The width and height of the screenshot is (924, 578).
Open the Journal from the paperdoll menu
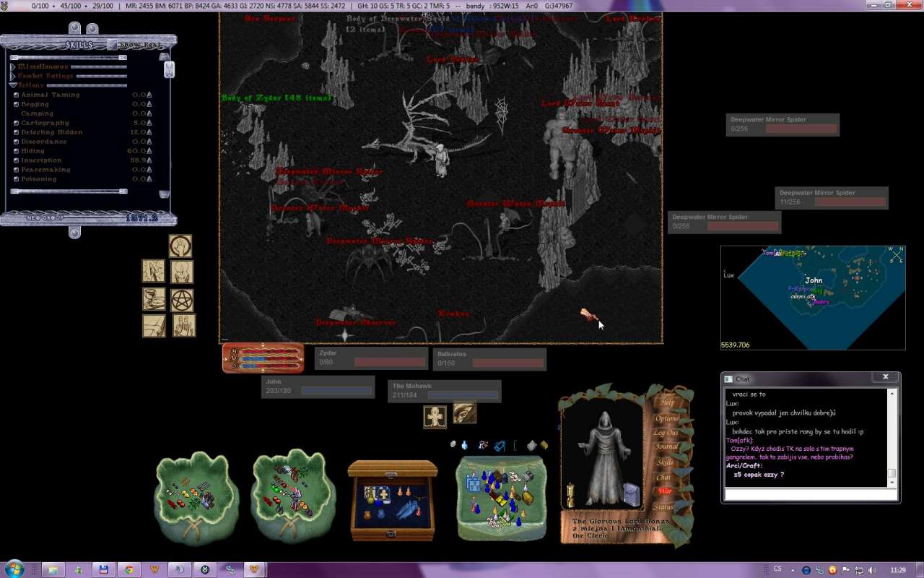666,447
